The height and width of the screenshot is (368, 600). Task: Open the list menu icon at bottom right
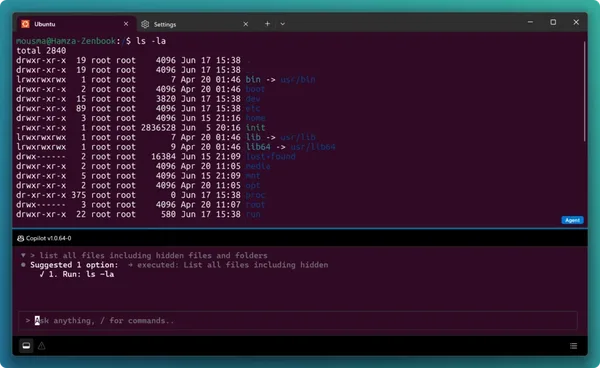573,346
